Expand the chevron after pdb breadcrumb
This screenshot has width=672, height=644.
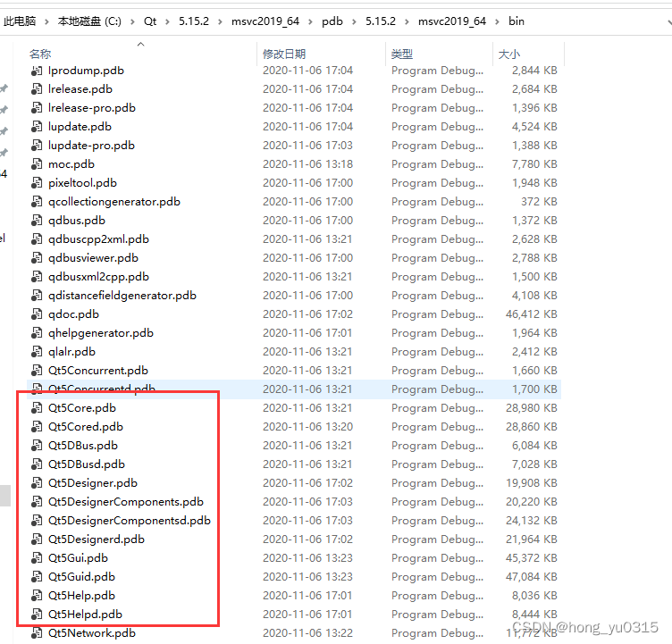354,21
